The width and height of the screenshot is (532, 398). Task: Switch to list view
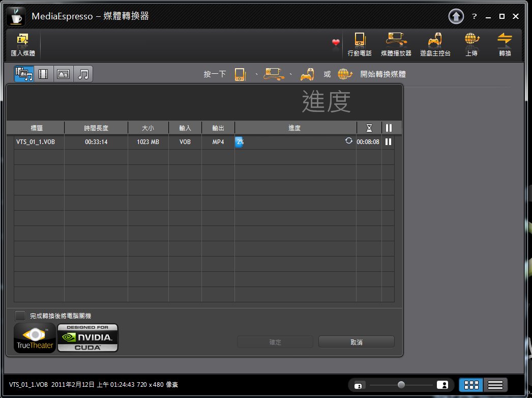coord(495,385)
